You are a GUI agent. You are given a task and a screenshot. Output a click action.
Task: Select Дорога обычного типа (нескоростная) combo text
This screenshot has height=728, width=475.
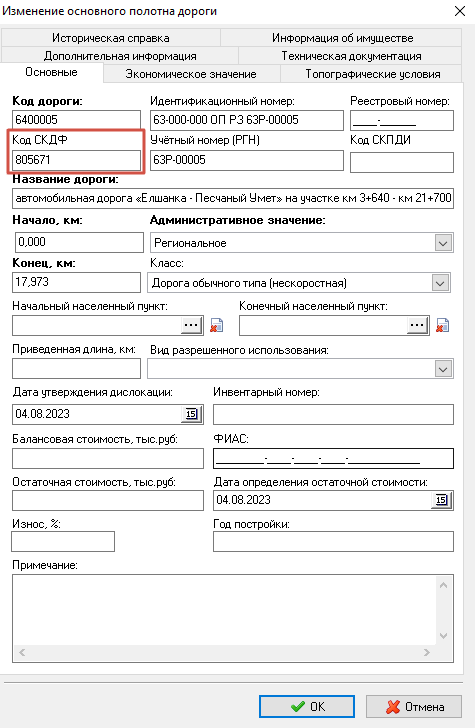(x=249, y=283)
